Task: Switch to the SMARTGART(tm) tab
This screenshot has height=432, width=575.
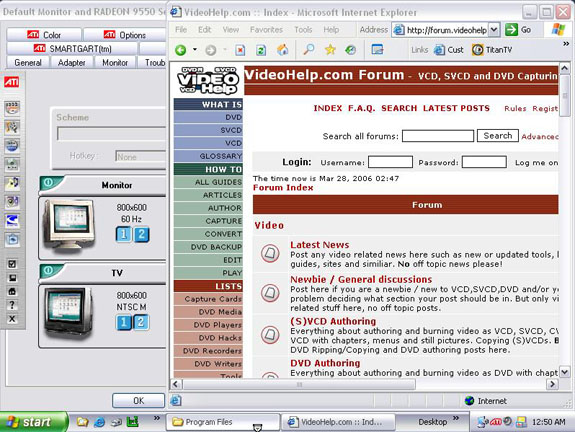Action: tap(72, 48)
